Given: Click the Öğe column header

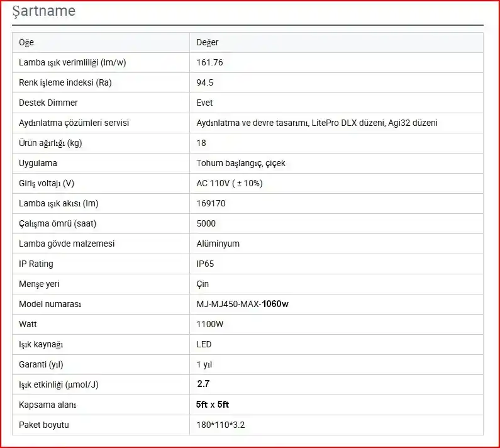Looking at the screenshot, I should pyautogui.click(x=26, y=42).
